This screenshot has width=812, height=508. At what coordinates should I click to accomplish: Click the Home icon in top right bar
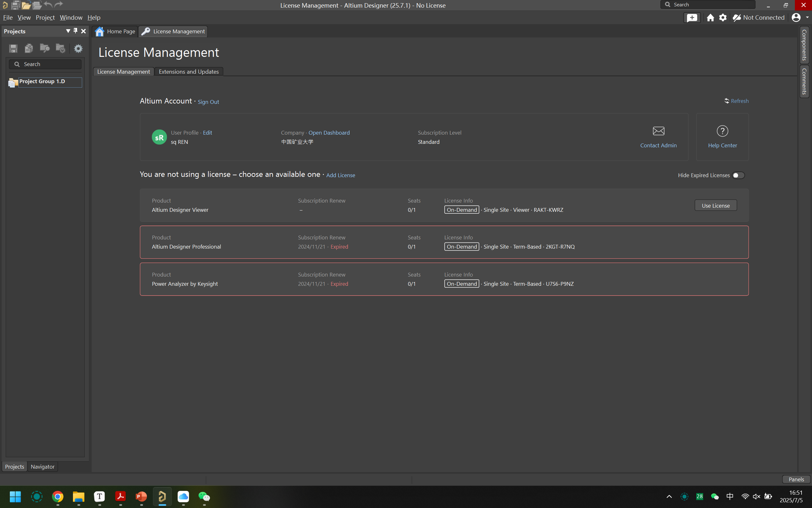[710, 17]
